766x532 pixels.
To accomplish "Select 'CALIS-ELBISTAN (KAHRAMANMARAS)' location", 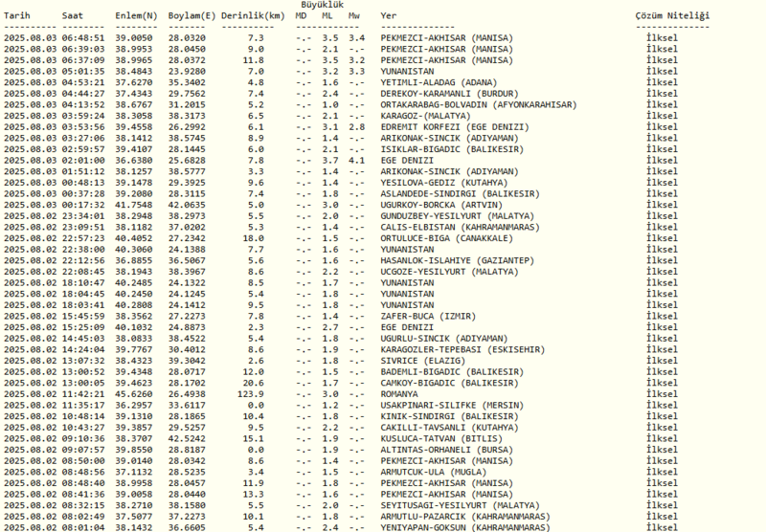I will click(x=461, y=228).
